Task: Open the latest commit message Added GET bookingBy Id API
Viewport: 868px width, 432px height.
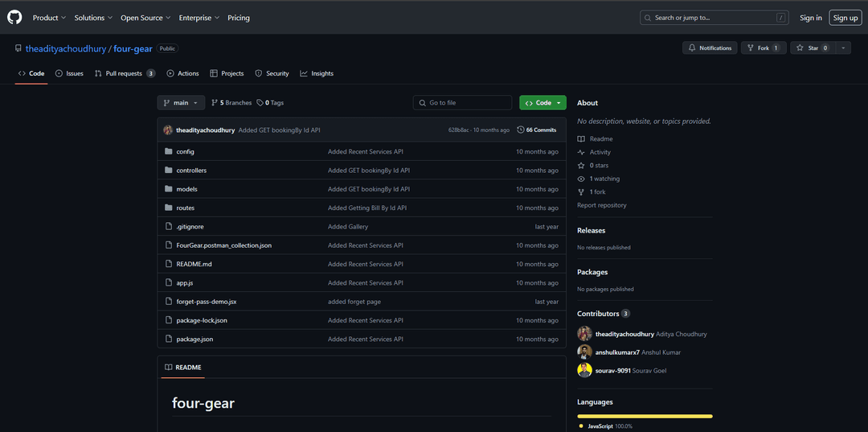Action: pos(280,130)
